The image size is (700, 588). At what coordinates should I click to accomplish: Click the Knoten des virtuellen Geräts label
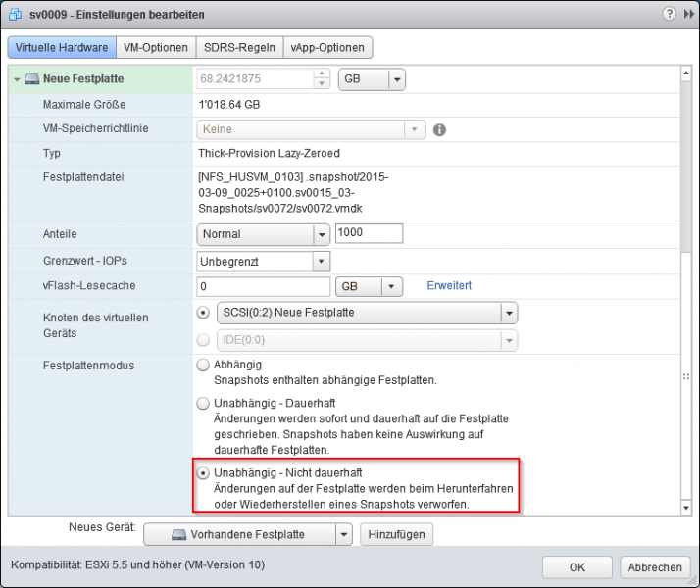point(95,325)
